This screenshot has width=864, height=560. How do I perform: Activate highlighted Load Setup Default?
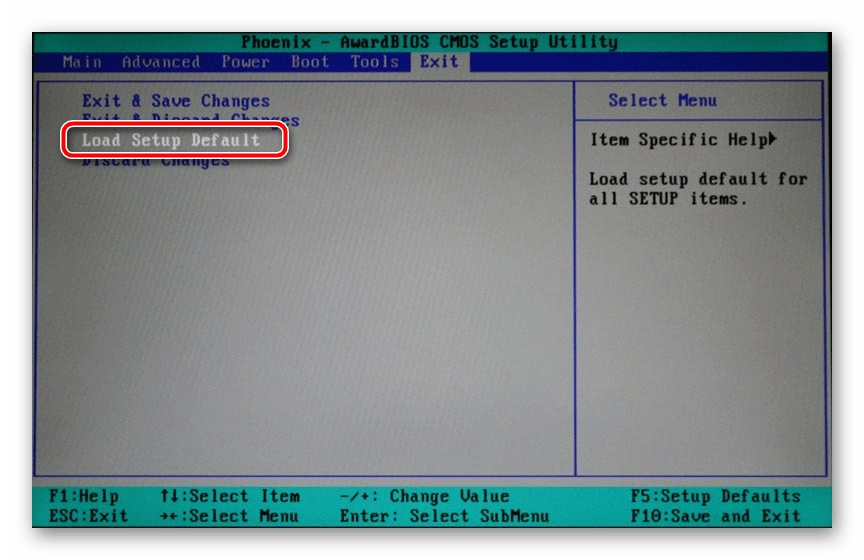[171, 140]
